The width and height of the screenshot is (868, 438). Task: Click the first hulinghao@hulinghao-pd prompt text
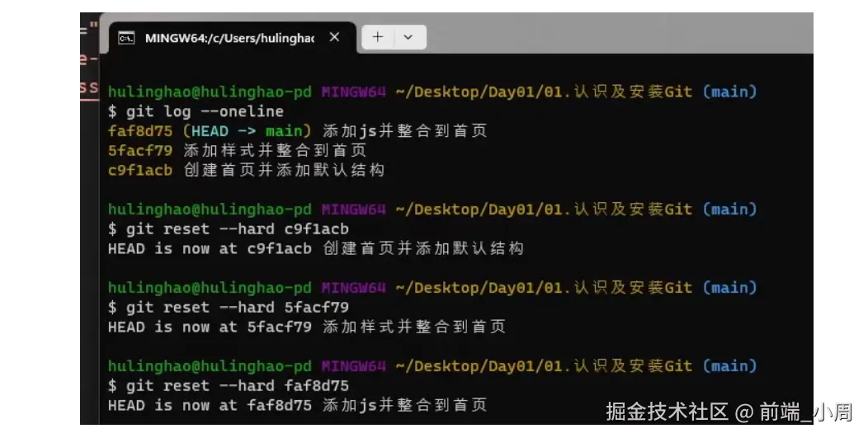pos(210,92)
